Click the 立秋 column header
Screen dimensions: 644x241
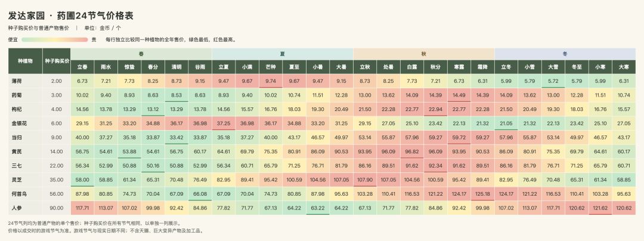(365, 67)
